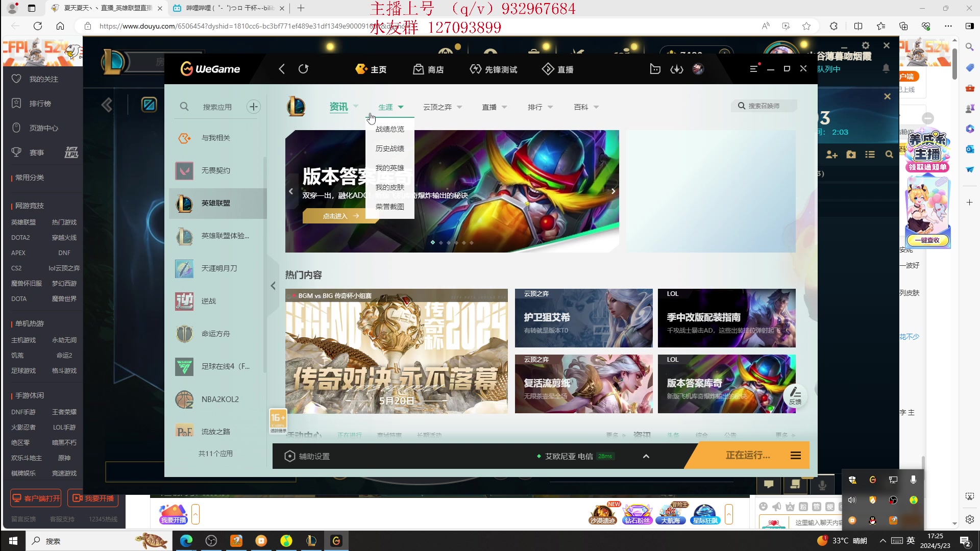
Task: Click the 反馈 feedback icon
Action: [x=795, y=395]
